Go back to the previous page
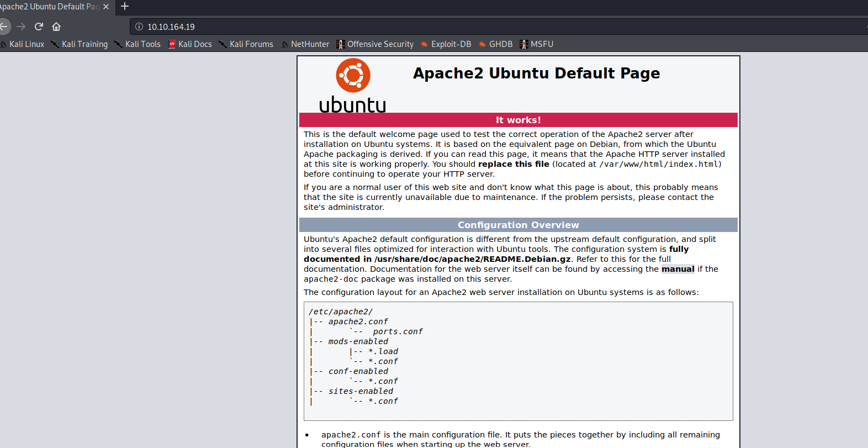 [3, 27]
